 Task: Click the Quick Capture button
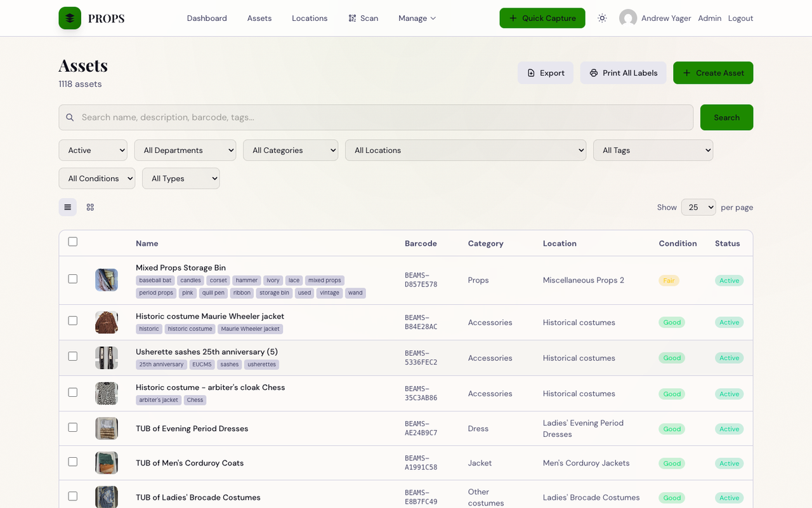tap(542, 18)
